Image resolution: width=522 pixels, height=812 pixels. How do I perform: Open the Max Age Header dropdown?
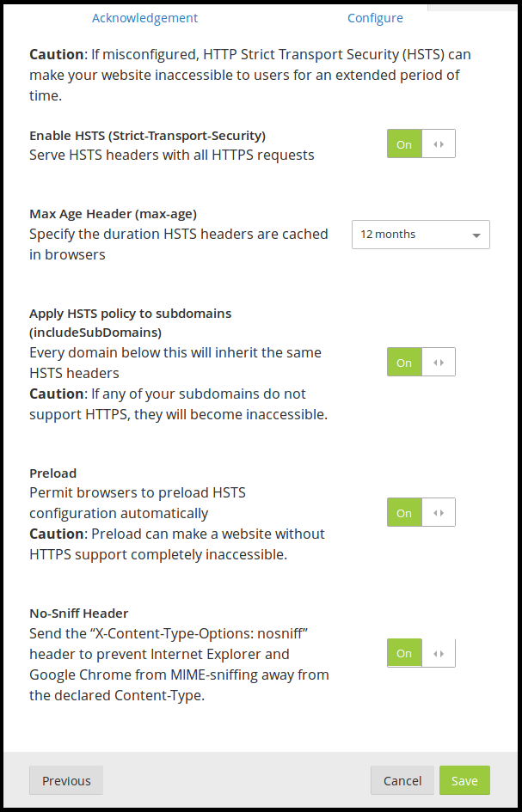[421, 235]
